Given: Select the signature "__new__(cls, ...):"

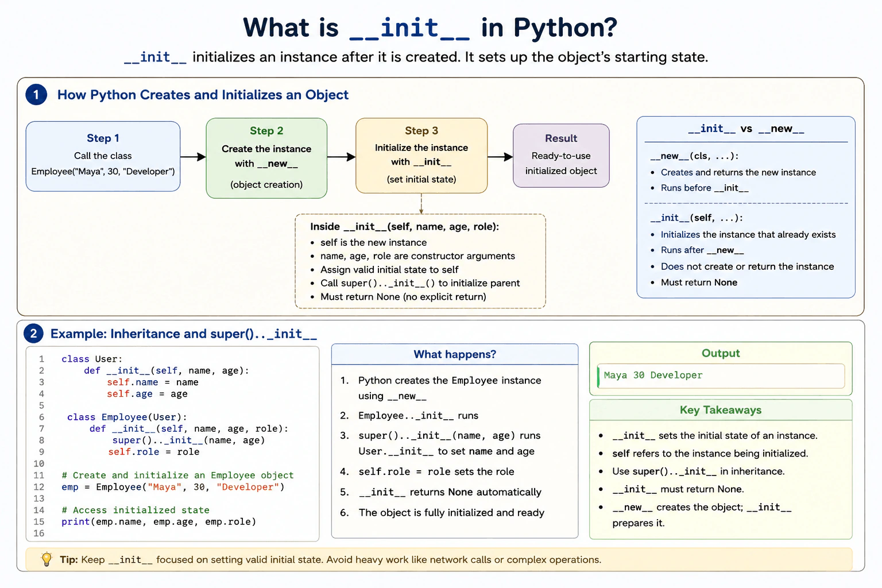Looking at the screenshot, I should 694,156.
